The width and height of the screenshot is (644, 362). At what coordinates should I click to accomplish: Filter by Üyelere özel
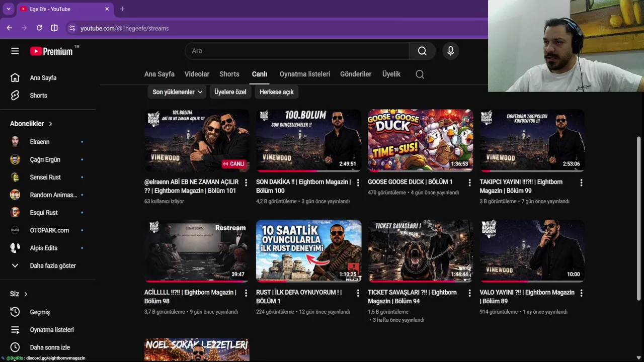point(230,92)
